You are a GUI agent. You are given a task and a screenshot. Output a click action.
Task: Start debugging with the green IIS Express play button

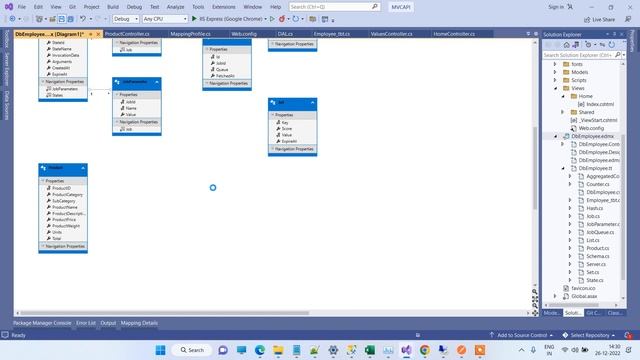click(x=194, y=19)
